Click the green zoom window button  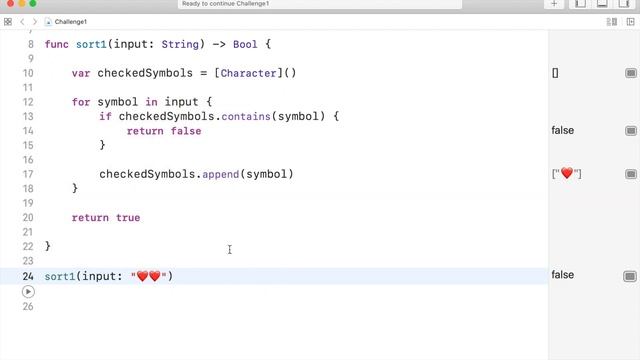[33, 3]
